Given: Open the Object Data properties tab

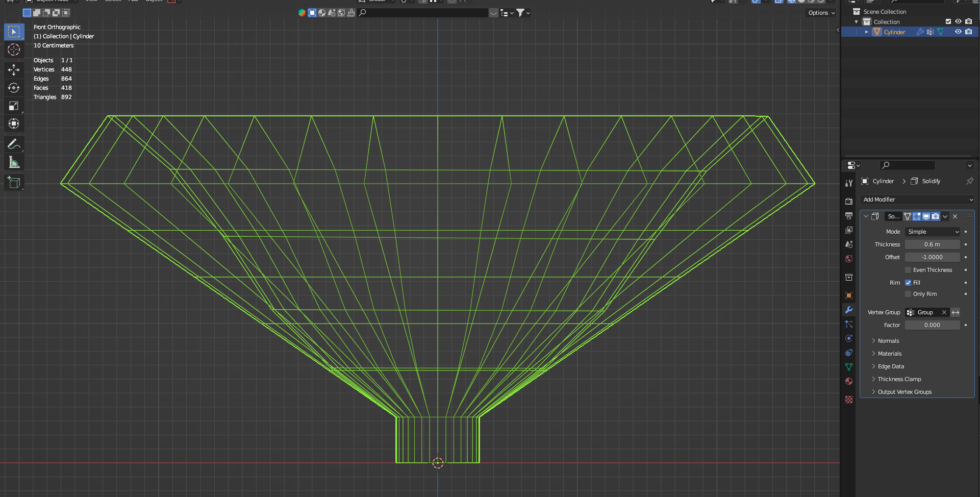Looking at the screenshot, I should point(849,367).
